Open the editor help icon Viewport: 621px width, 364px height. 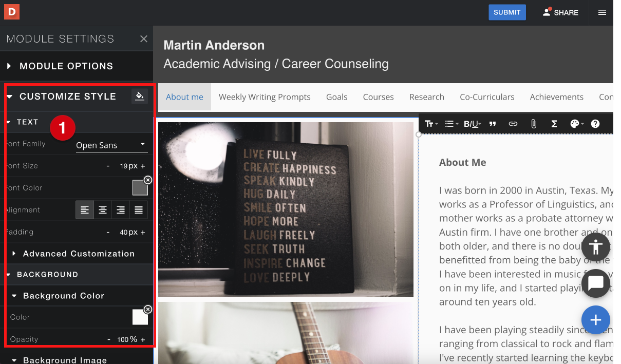595,124
